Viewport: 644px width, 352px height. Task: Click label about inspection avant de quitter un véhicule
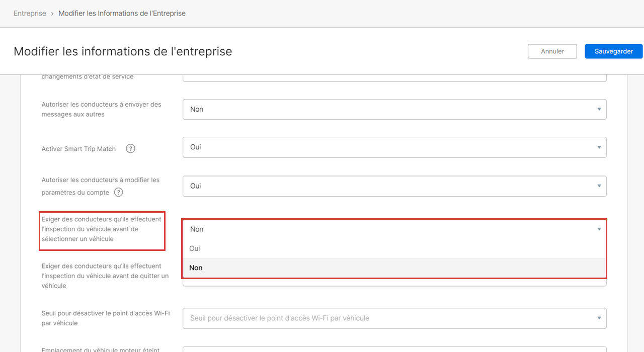[105, 276]
